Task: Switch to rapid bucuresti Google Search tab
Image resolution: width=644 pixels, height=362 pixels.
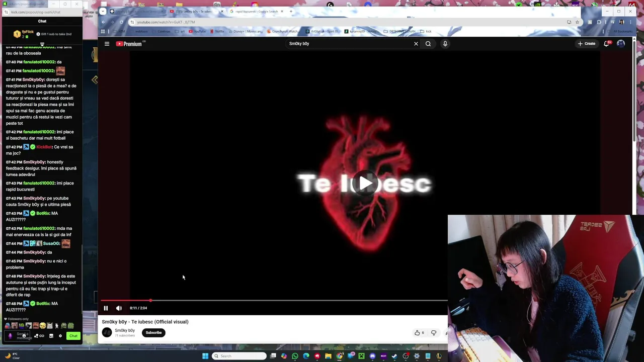Action: tap(257, 11)
